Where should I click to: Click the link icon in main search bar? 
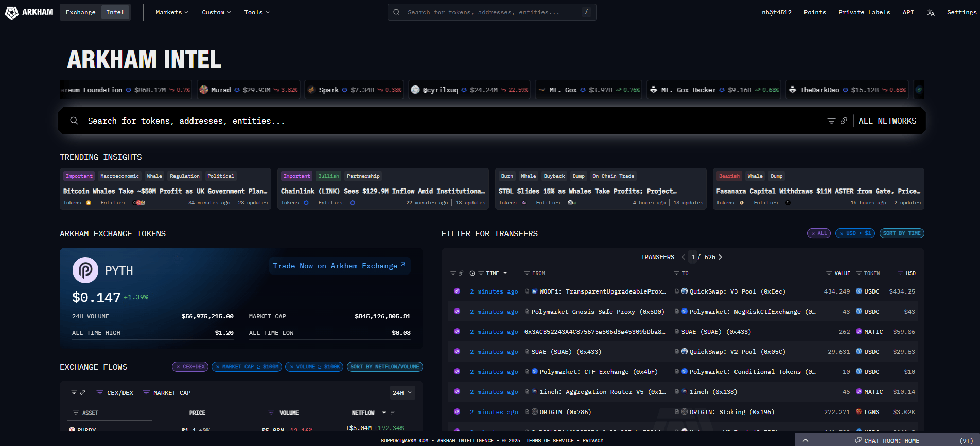(844, 121)
